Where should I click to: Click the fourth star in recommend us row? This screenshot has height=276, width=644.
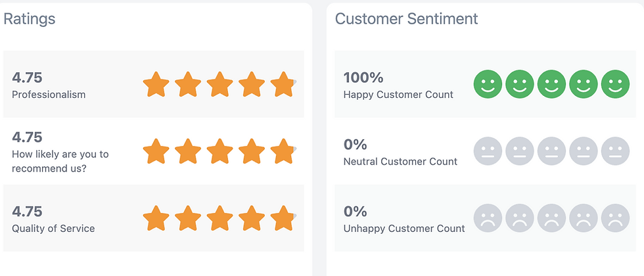point(251,151)
